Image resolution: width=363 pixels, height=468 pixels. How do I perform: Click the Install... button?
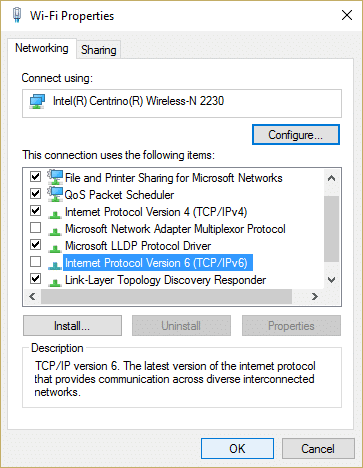(72, 326)
